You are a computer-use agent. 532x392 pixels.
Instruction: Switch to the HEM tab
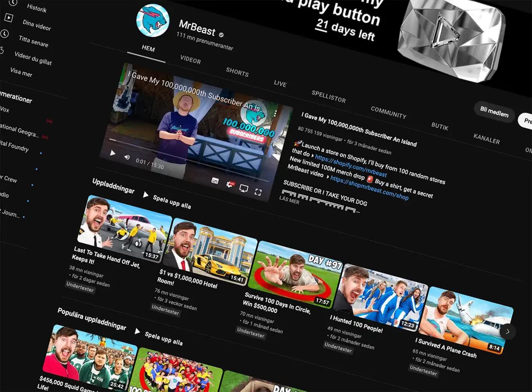[148, 48]
